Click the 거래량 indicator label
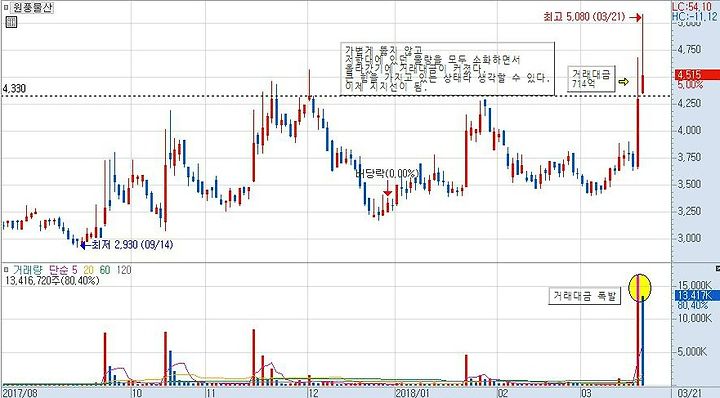The height and width of the screenshot is (398, 720). coord(27,270)
